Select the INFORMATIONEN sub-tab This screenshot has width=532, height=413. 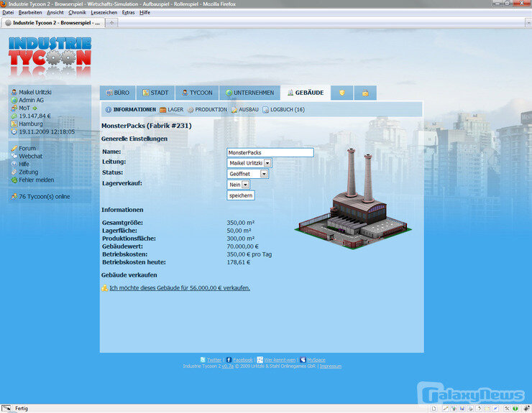[131, 109]
